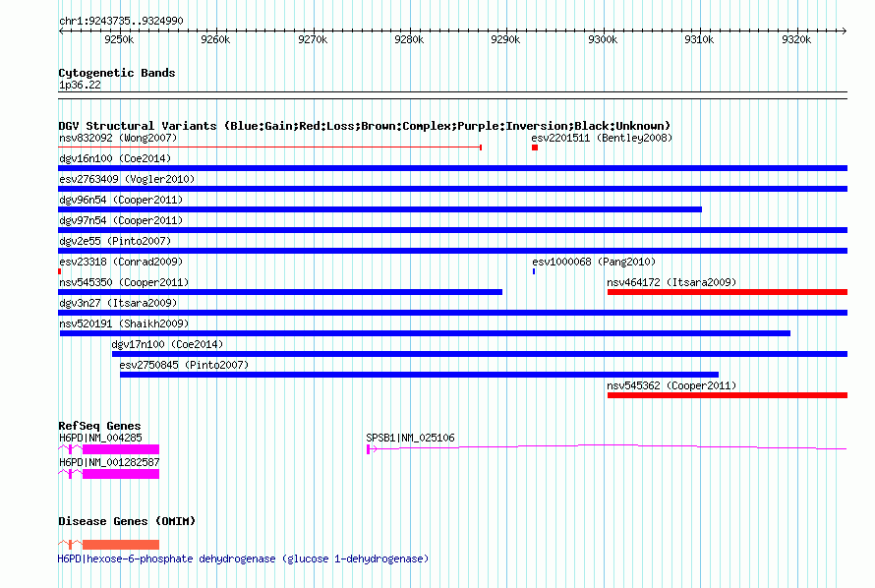The width and height of the screenshot is (875, 588).
Task: Select the orange H6PD OMIM disease gene block
Action: (121, 545)
